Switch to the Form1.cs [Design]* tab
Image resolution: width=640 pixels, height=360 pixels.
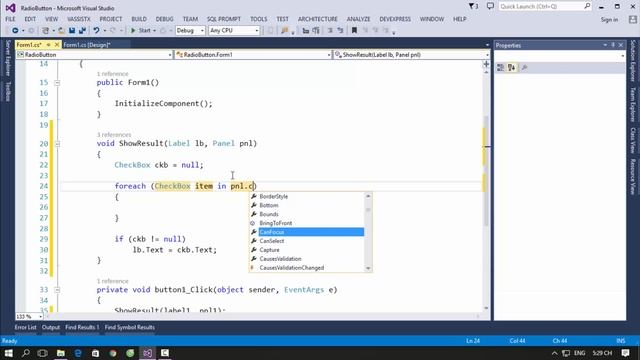click(87, 45)
